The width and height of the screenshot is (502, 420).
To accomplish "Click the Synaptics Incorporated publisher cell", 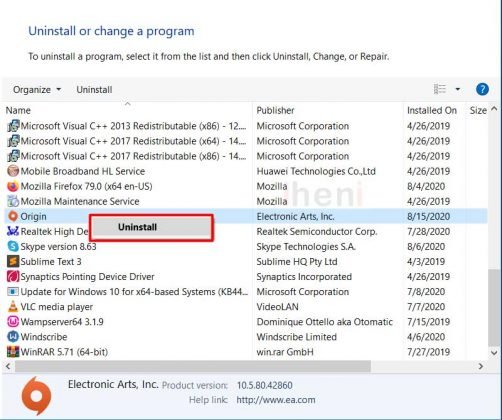I will point(304,277).
